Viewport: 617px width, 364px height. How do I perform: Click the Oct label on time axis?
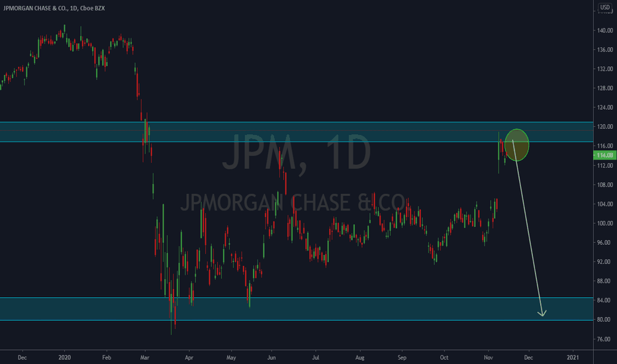tap(444, 357)
